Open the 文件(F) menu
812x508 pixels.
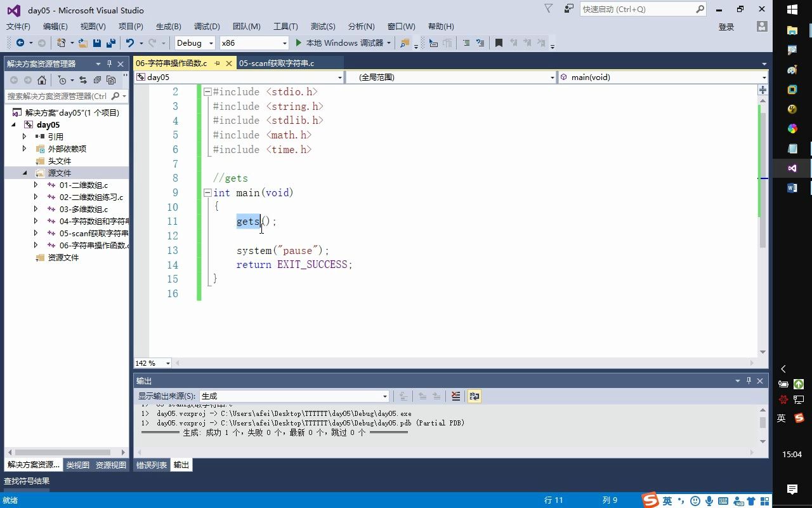(x=18, y=26)
